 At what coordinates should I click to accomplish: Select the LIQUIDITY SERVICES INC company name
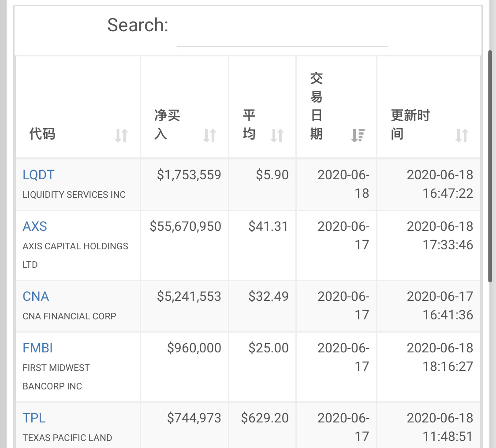(74, 195)
